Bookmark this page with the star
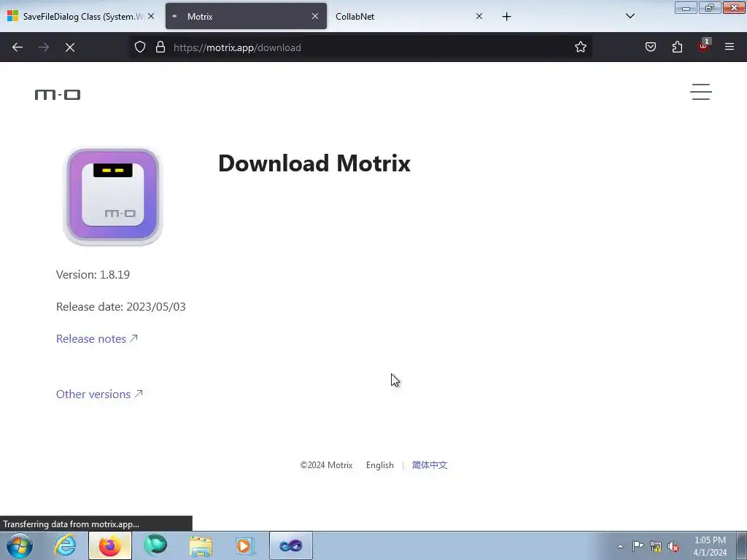Screen dimensions: 747x560 (580, 47)
